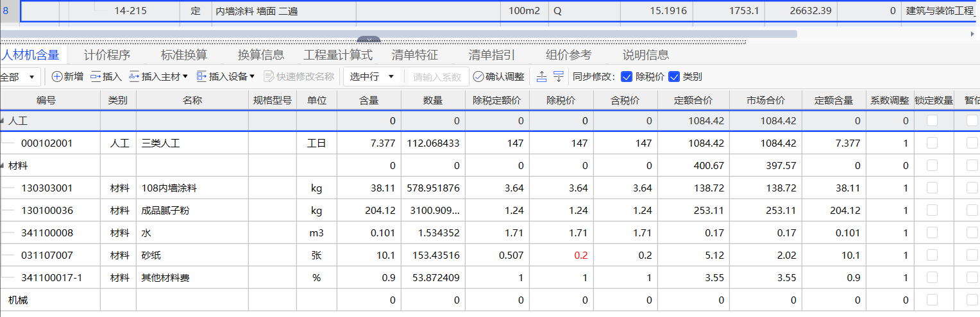The width and height of the screenshot is (980, 317).
Task: Click the 工日 unit cell
Action: [x=317, y=143]
